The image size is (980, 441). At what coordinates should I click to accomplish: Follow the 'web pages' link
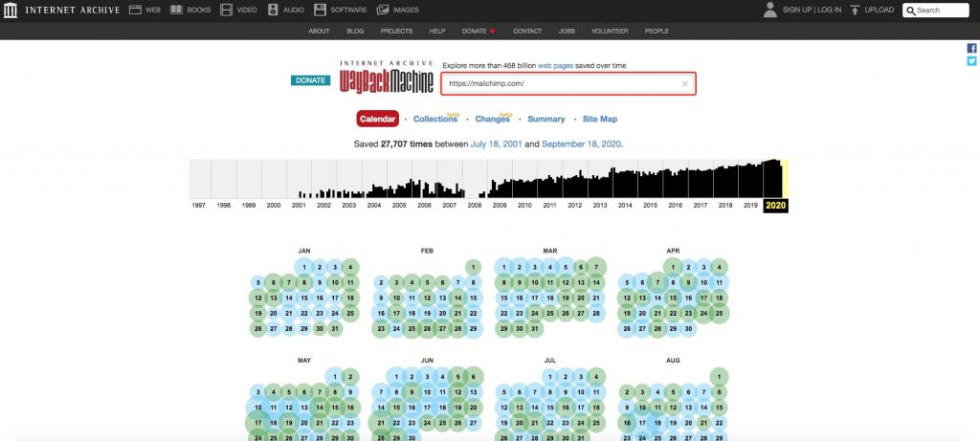pos(555,66)
